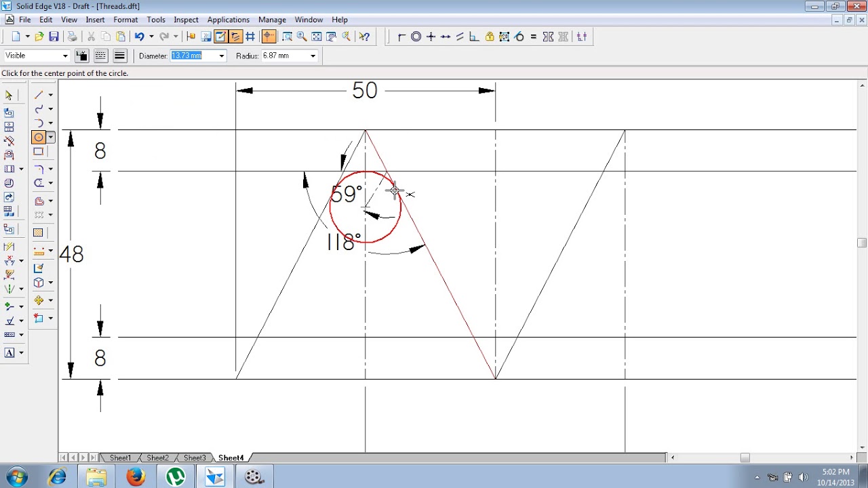Screen dimensions: 868x488
Task: Click the Lock relationship padlock icon
Action: click(x=490, y=37)
